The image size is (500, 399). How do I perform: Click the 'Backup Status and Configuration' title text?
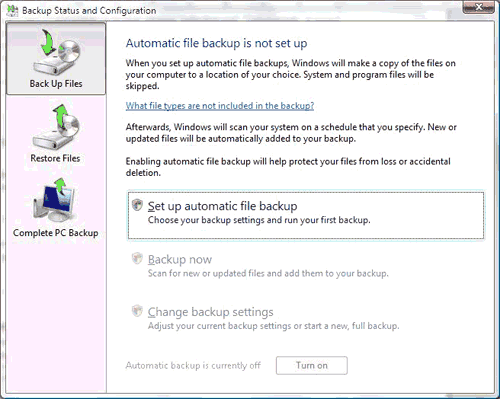tap(89, 11)
